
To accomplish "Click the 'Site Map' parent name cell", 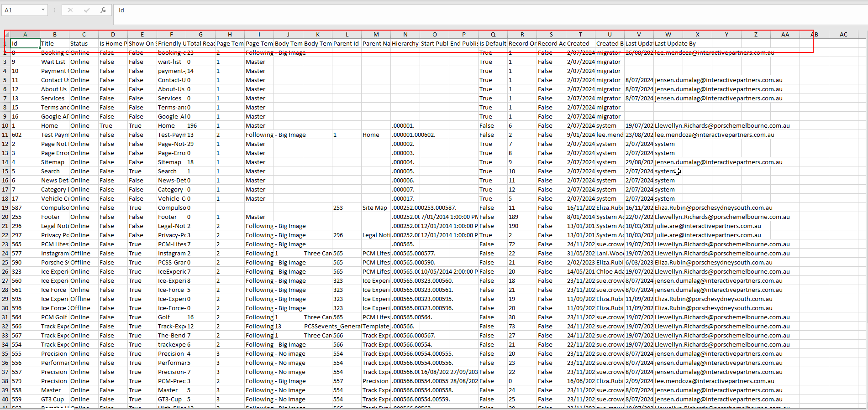I will [x=376, y=208].
